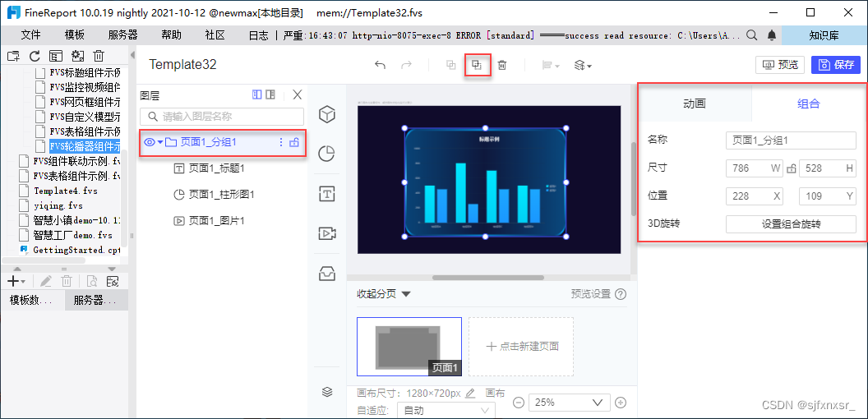Open the inbox-shaped component sidebar icon
The width and height of the screenshot is (868, 419).
(327, 273)
